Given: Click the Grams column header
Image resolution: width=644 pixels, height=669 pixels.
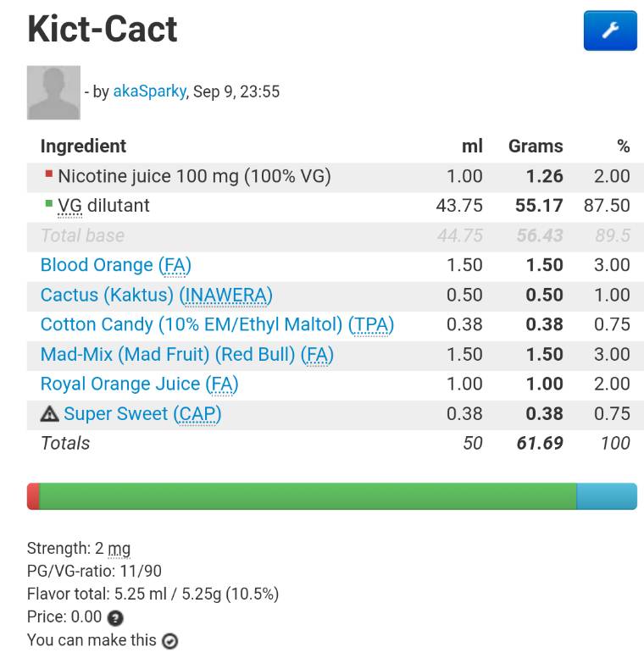Looking at the screenshot, I should [536, 146].
